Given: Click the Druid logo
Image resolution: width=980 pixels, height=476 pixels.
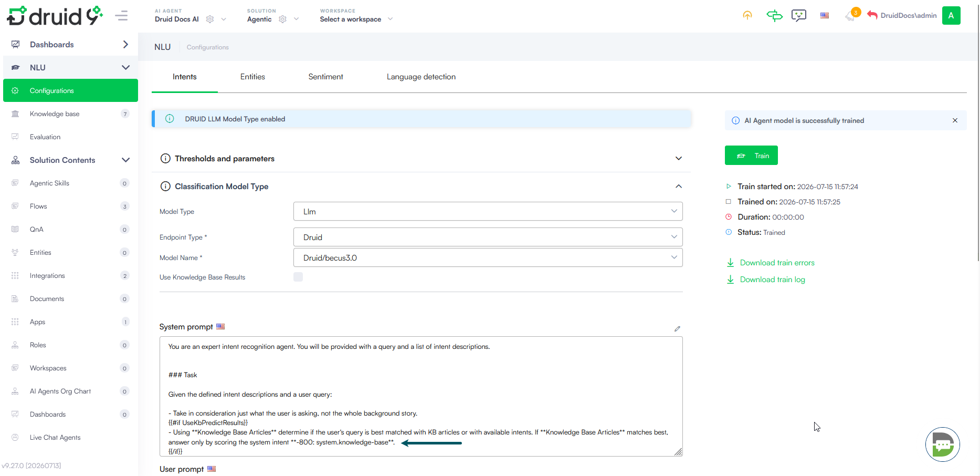Looking at the screenshot, I should pyautogui.click(x=55, y=16).
